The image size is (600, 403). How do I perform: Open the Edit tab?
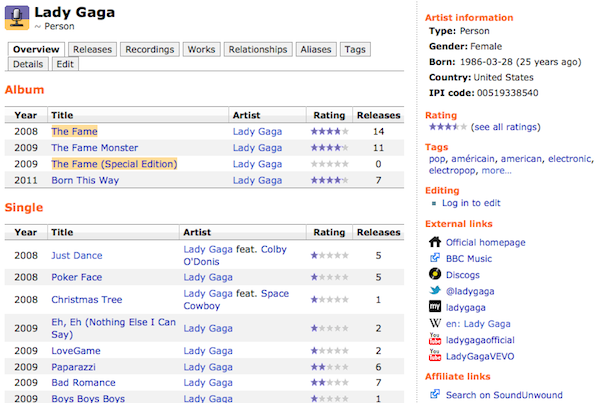click(x=65, y=64)
